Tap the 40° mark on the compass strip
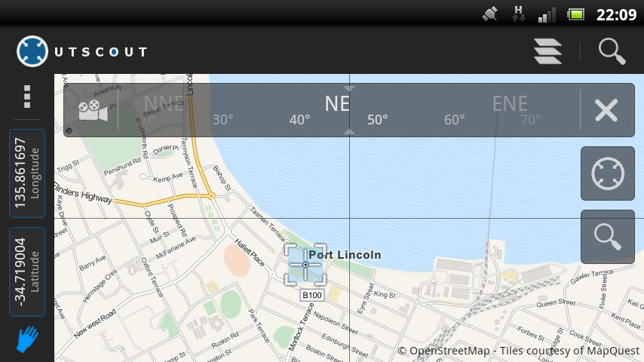644x362 pixels. [299, 120]
